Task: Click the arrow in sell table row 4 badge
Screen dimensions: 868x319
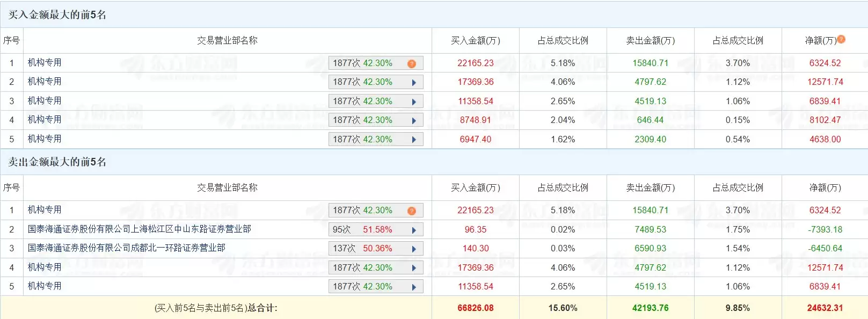Action: [x=414, y=268]
